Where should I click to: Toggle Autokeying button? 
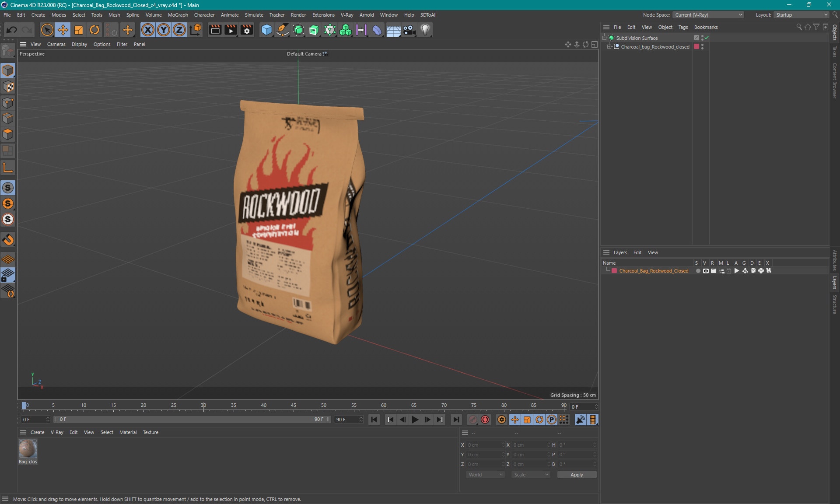click(x=485, y=420)
